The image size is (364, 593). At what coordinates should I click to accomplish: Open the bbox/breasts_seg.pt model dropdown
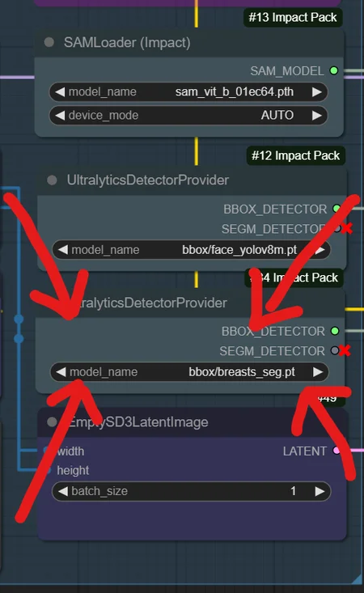point(189,372)
